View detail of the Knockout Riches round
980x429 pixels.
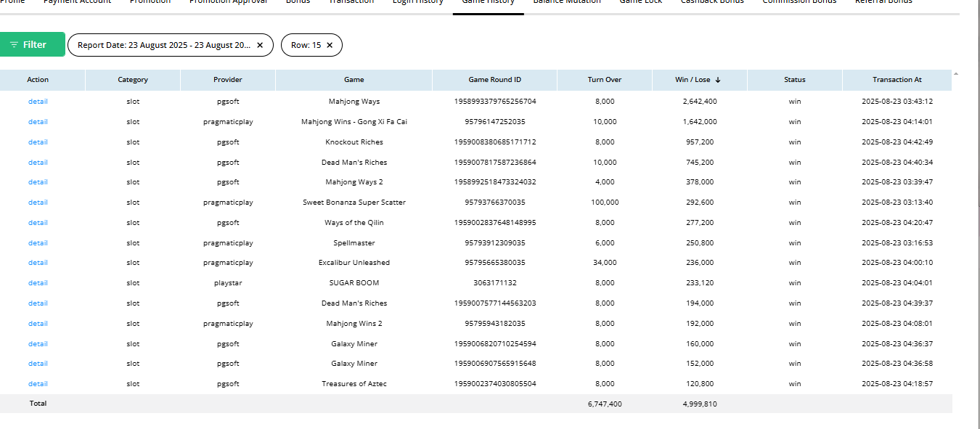[x=38, y=142]
